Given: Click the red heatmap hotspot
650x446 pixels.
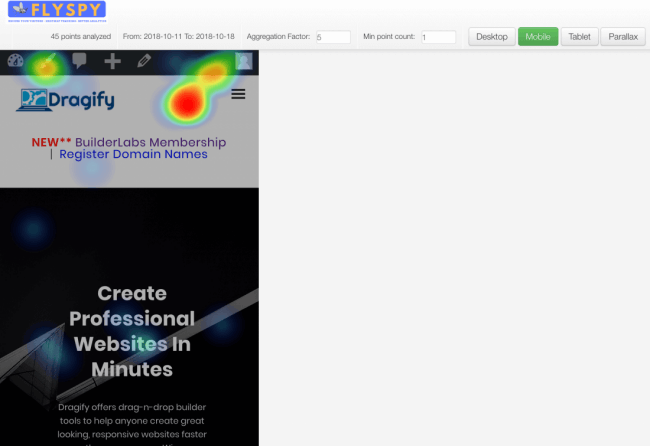Looking at the screenshot, I should point(184,102).
